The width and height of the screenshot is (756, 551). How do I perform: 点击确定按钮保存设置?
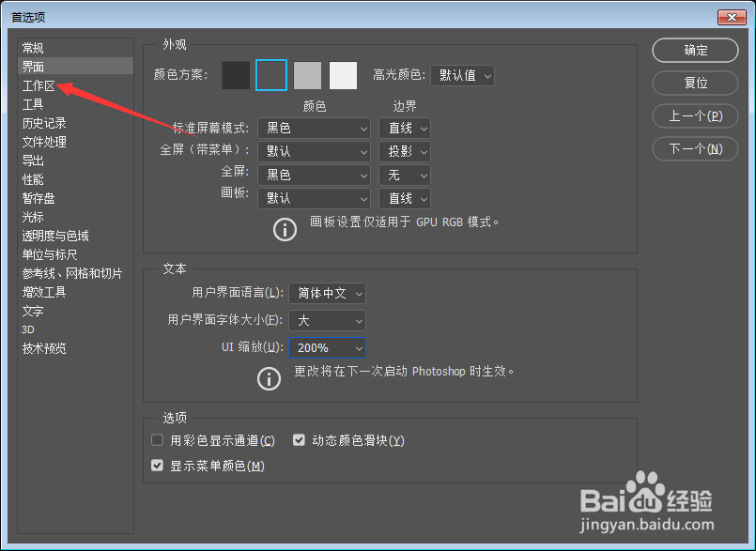695,51
